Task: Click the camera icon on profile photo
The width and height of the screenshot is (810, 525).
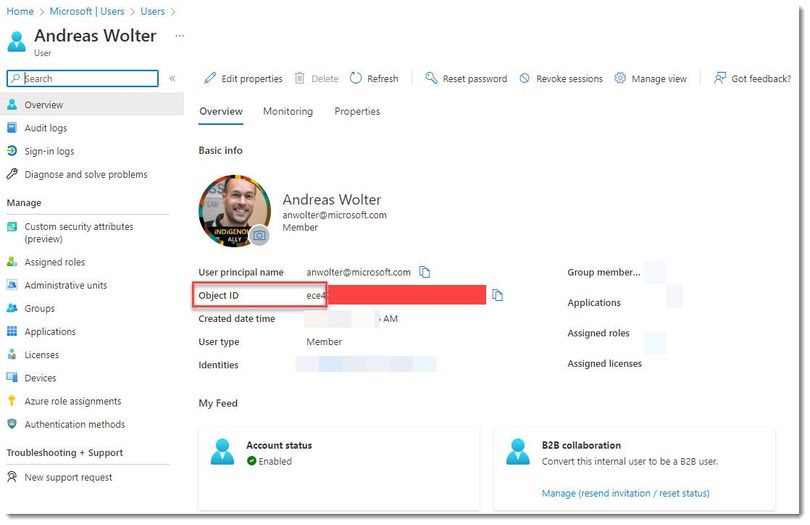Action: (259, 236)
